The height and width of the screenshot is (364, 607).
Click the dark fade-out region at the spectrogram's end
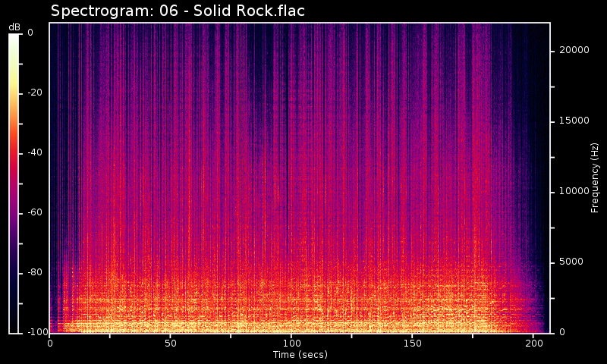coord(540,152)
